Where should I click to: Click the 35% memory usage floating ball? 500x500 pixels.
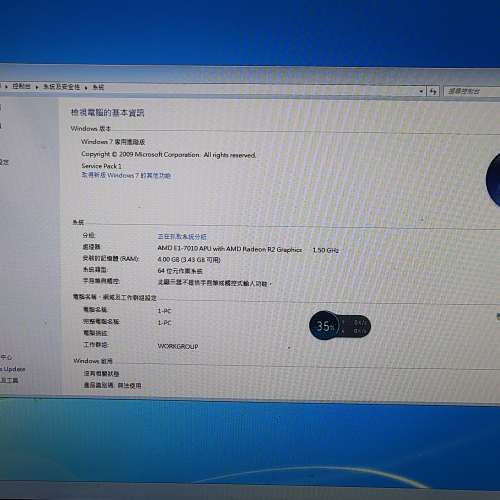coord(324,325)
